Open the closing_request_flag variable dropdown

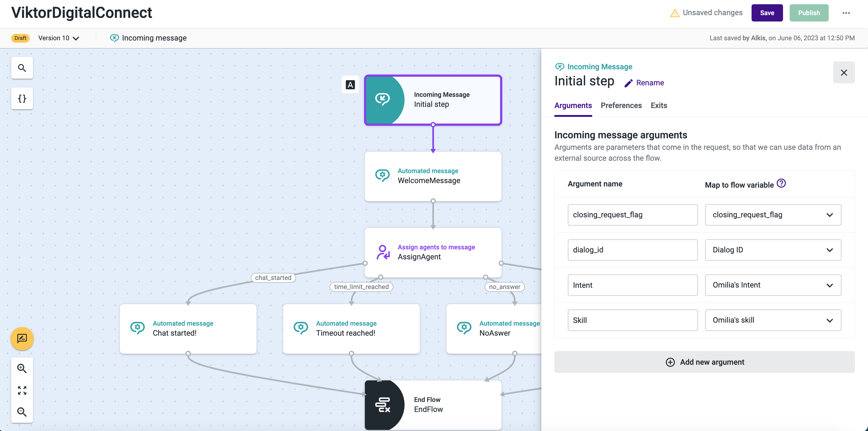click(x=773, y=215)
